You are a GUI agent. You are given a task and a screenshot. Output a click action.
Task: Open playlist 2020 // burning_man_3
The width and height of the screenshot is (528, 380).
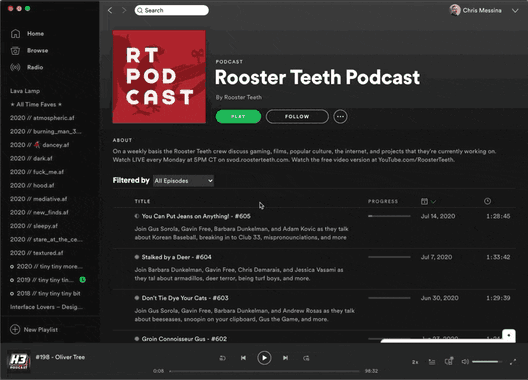[46, 131]
